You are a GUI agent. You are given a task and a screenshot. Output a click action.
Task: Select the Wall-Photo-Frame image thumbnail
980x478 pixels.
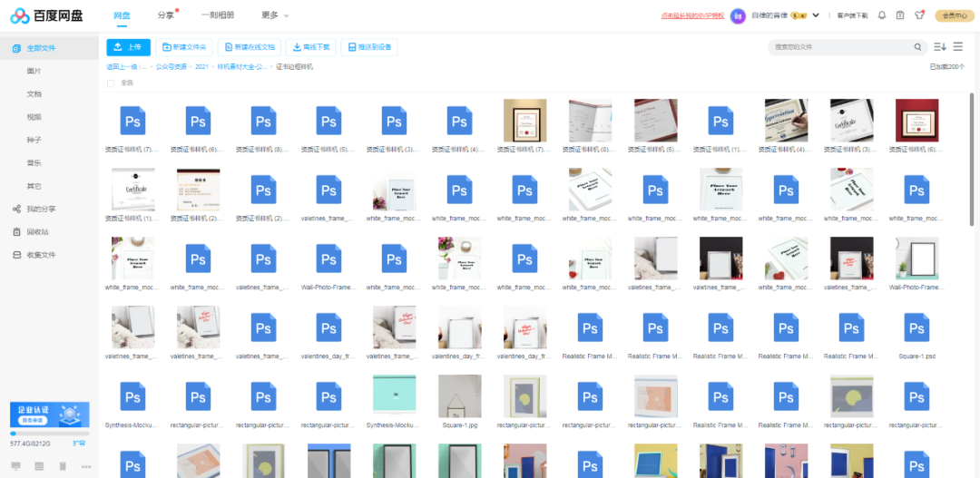coord(916,259)
